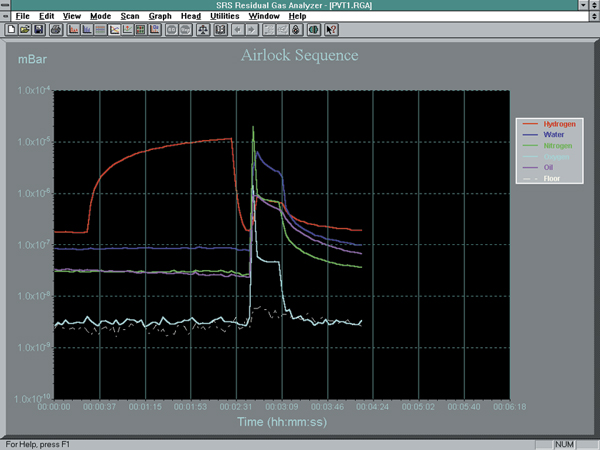
Task: Restore document window via menu bar double-arrow
Action: click(x=594, y=16)
